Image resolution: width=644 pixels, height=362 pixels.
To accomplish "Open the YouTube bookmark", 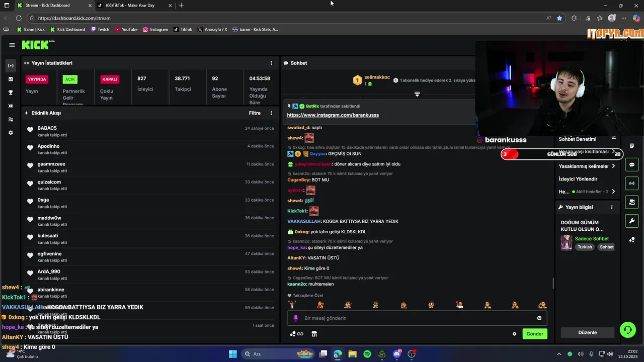I will click(126, 30).
